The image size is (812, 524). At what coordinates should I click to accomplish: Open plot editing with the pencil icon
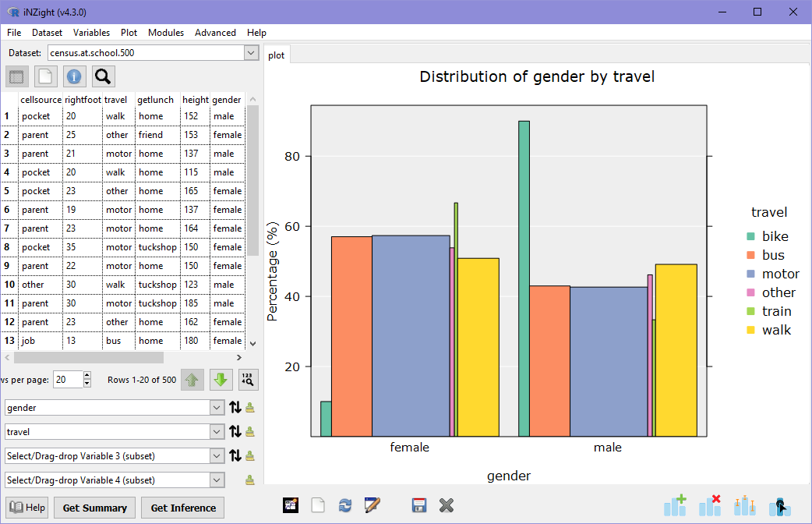[372, 505]
